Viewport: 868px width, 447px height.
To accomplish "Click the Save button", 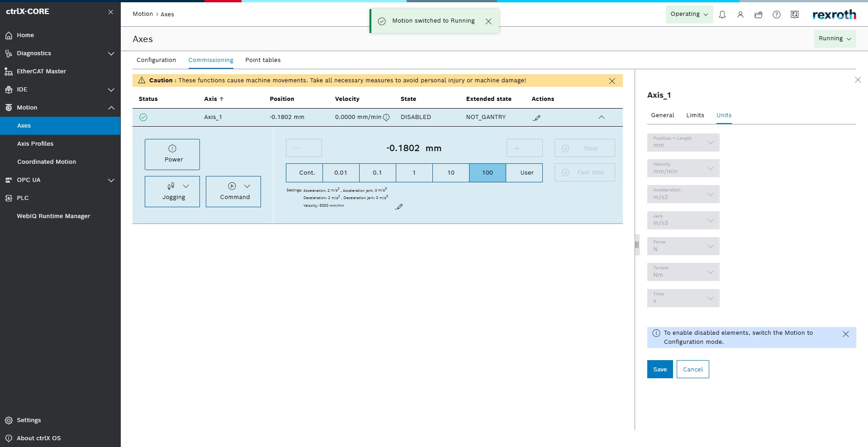I will (x=659, y=369).
